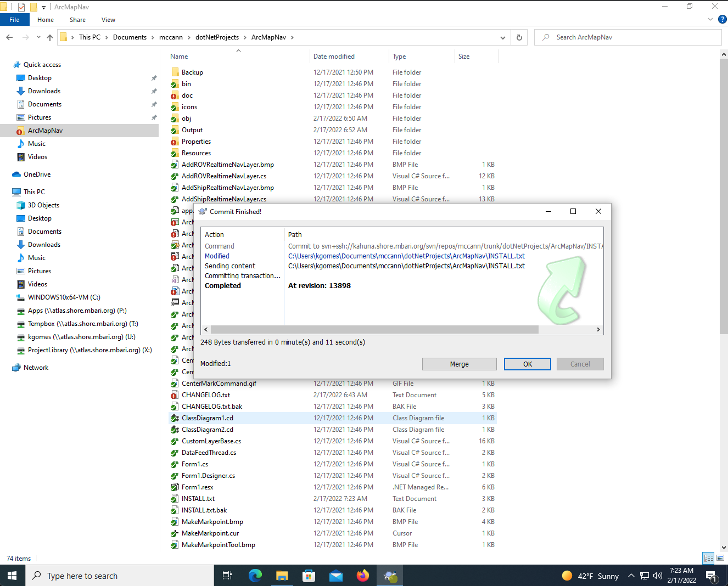Open the View ribbon tab
This screenshot has width=728, height=586.
tap(108, 20)
